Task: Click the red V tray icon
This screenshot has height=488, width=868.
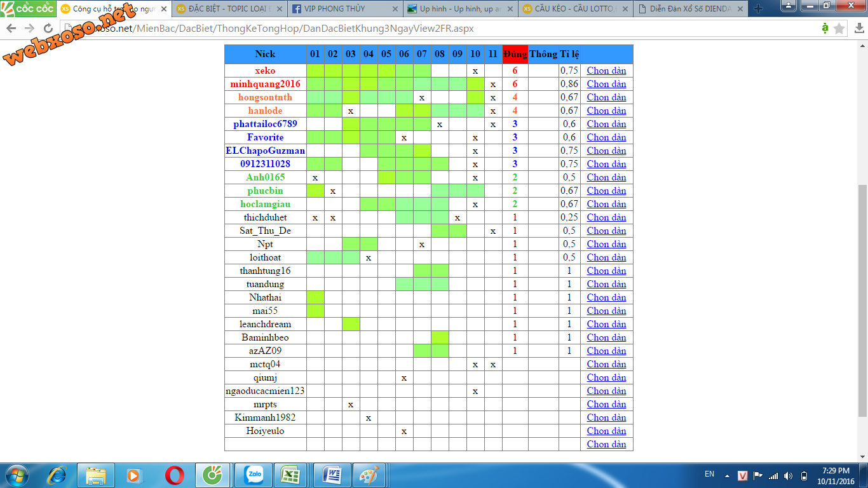Action: pyautogui.click(x=743, y=475)
